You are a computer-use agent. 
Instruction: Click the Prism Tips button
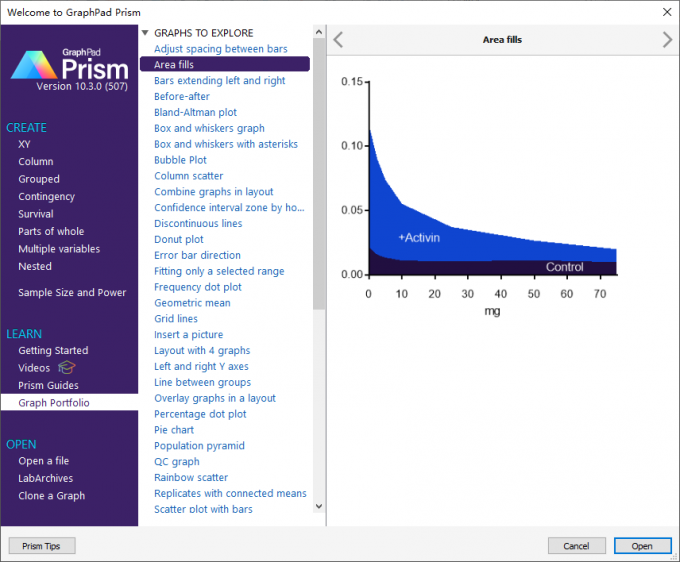42,546
